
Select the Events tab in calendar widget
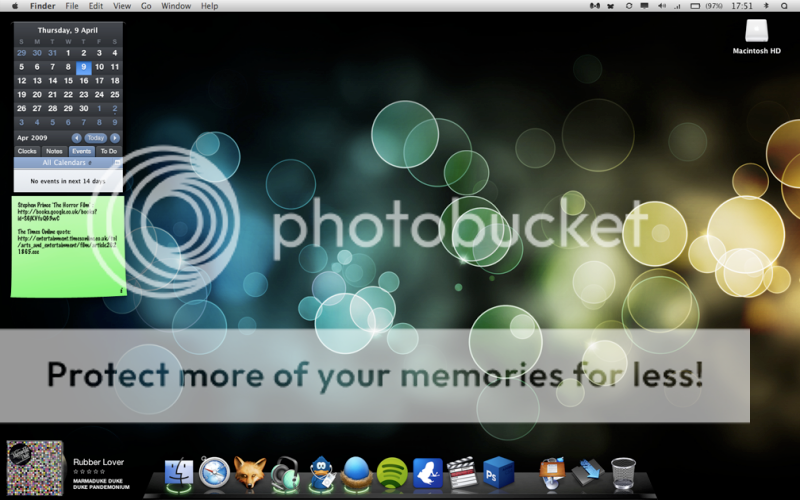pos(81,151)
